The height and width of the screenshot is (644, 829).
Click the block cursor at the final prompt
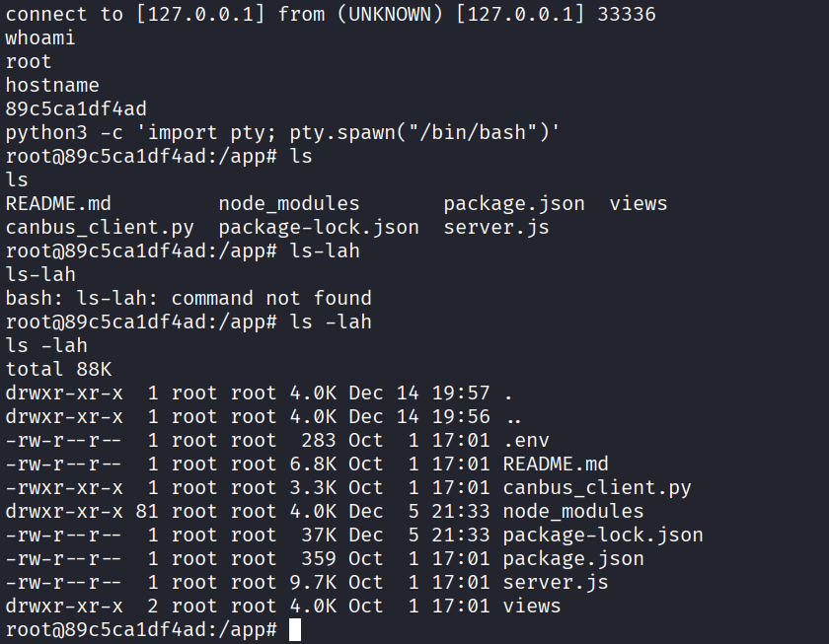pos(295,629)
